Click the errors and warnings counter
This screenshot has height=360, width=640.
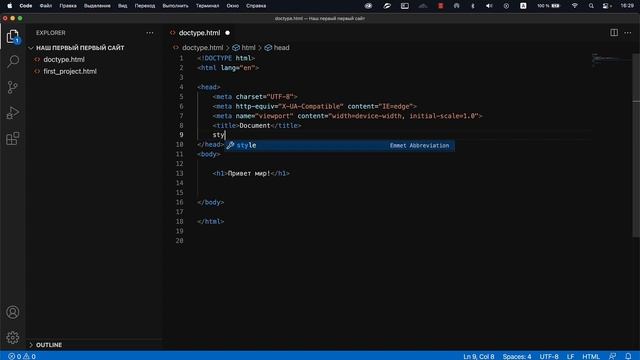pos(22,356)
